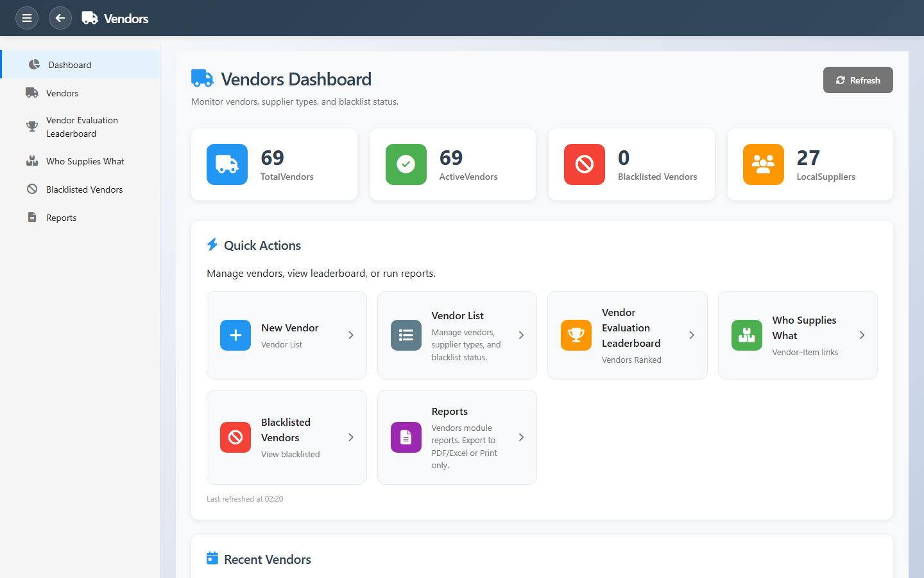Screen dimensions: 924x578
Task: Open Blacklisted Vendors from the sidebar
Action: 84,189
